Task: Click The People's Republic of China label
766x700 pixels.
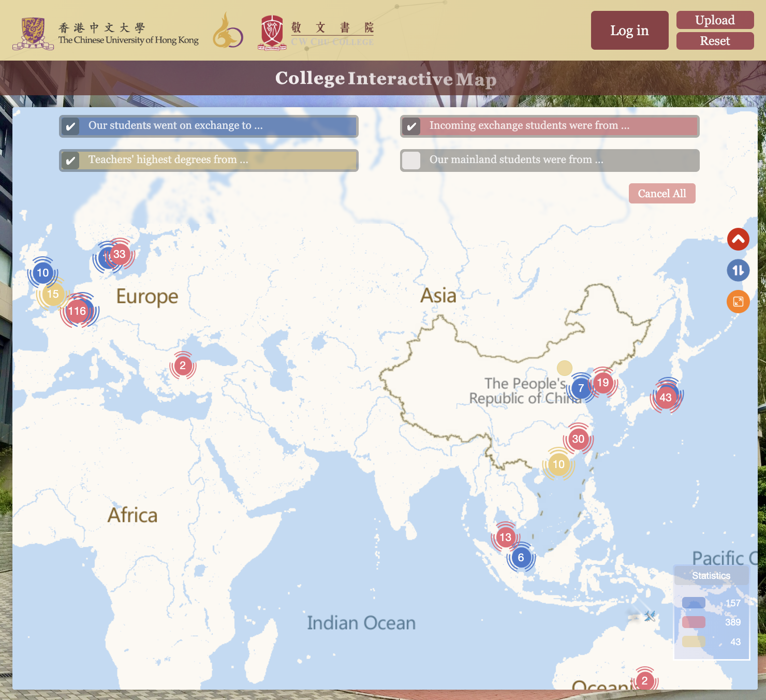Action: pyautogui.click(x=525, y=391)
